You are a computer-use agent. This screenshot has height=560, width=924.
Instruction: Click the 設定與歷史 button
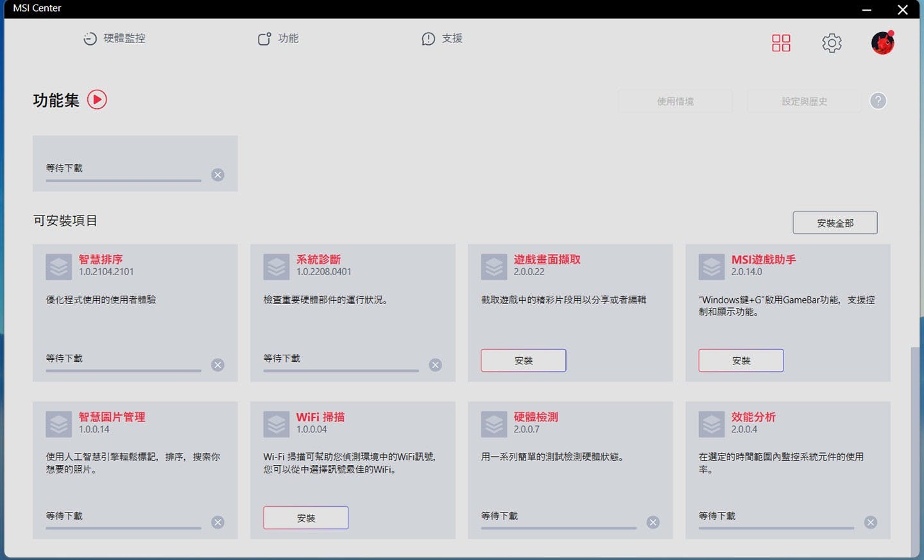804,101
